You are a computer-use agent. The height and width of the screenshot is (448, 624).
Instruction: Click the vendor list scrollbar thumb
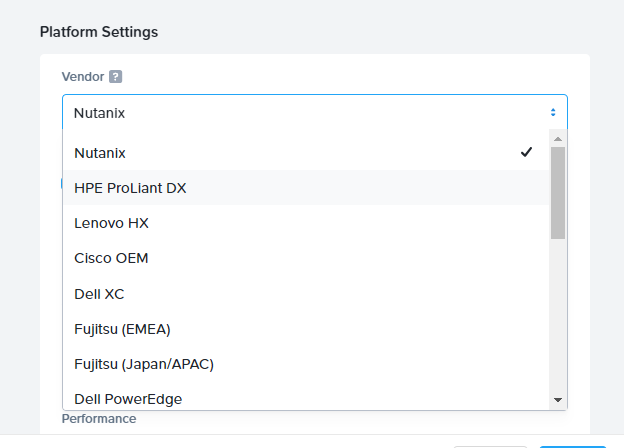coord(558,192)
